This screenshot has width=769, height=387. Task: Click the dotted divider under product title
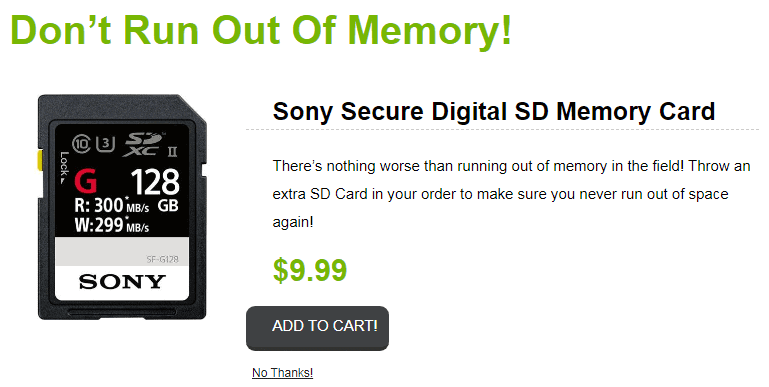(503, 129)
